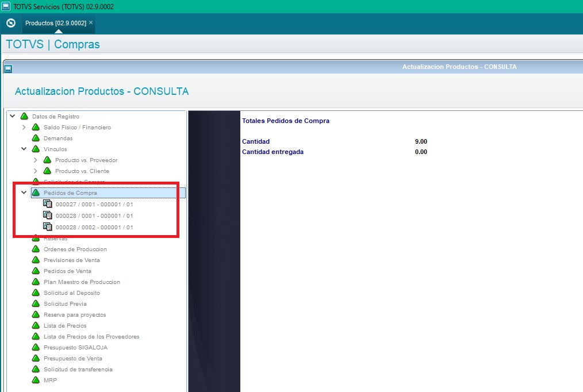
Task: Click green triangle icon of Lista de Precios
Action: (x=36, y=325)
